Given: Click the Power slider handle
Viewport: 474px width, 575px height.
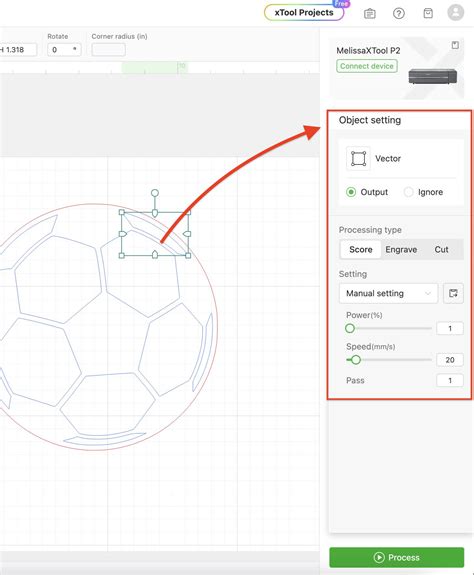Looking at the screenshot, I should click(x=350, y=328).
